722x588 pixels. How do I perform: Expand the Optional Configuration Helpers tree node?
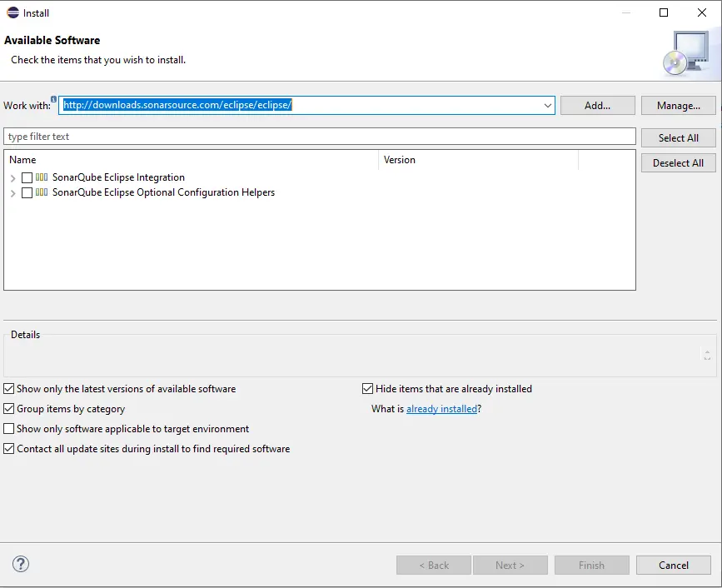point(12,193)
